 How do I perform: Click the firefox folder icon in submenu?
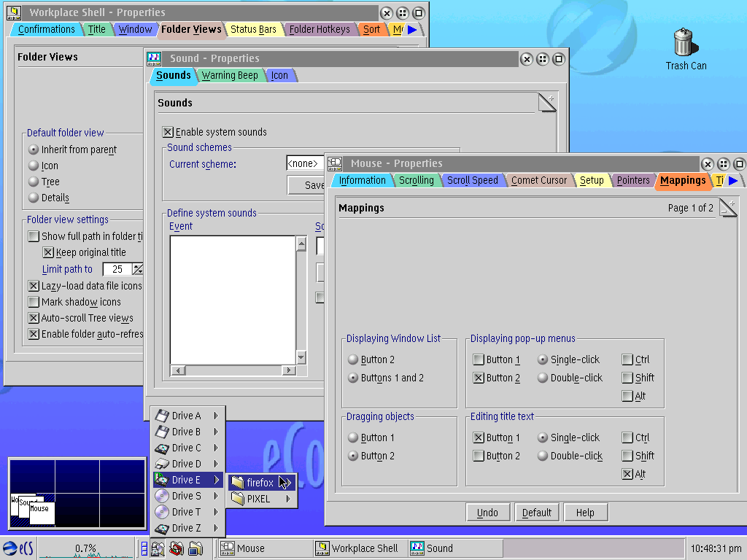[x=237, y=483]
